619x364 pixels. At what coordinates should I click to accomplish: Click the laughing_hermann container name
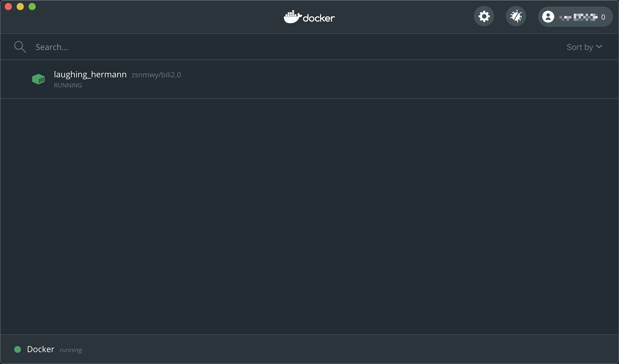coord(90,74)
